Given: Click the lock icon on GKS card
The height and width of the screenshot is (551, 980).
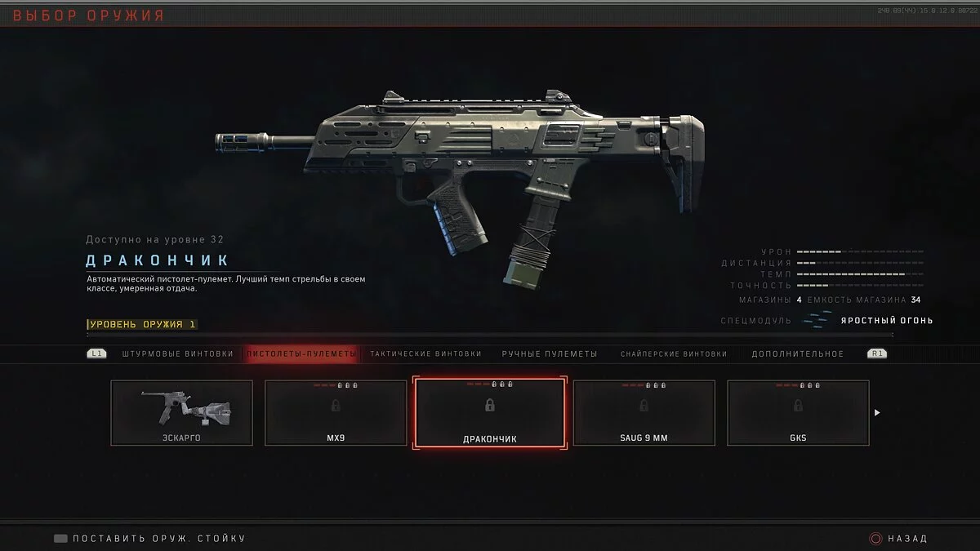Looking at the screenshot, I should (x=798, y=406).
